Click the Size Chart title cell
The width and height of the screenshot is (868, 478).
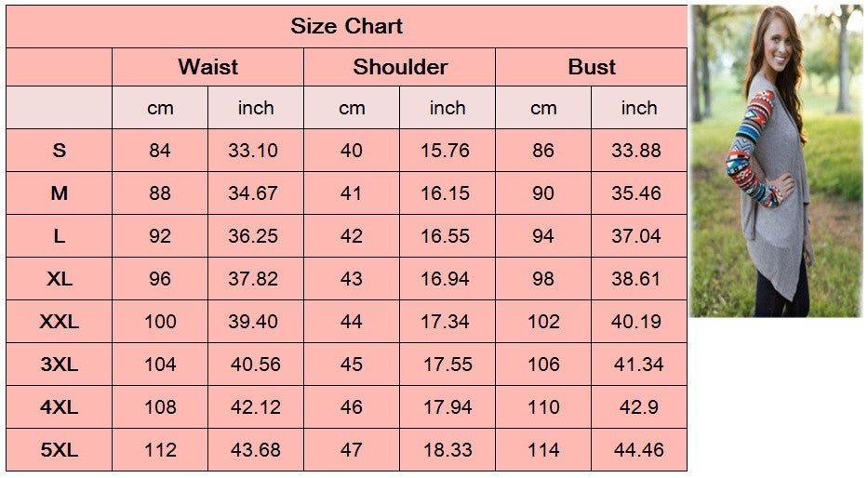(346, 26)
